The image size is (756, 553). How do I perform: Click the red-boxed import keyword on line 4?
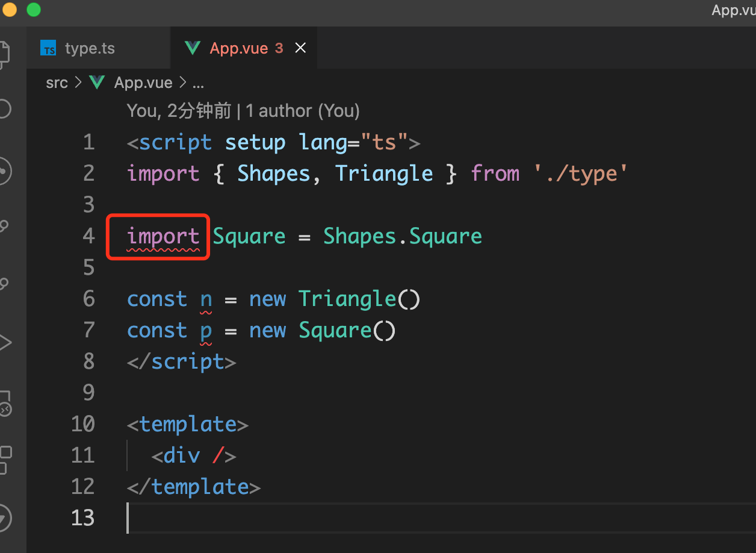(x=163, y=236)
